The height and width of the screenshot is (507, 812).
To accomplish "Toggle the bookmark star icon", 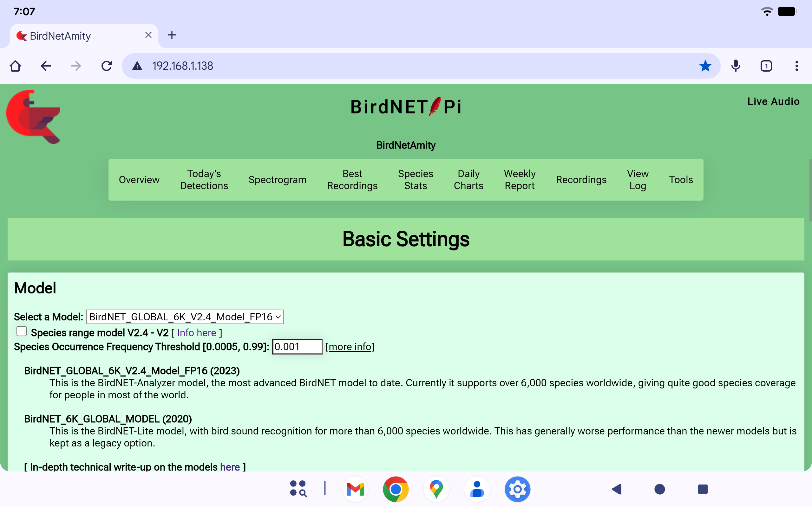I will coord(705,66).
